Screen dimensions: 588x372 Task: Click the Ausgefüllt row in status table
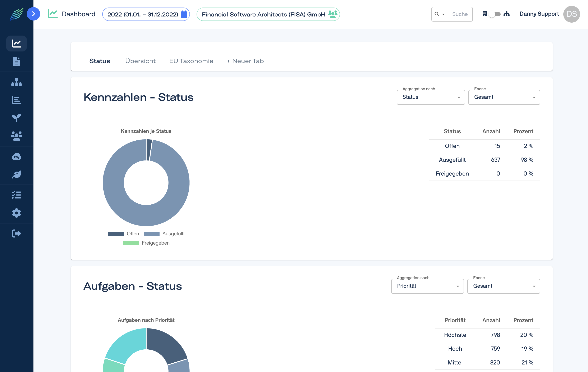[x=484, y=160]
